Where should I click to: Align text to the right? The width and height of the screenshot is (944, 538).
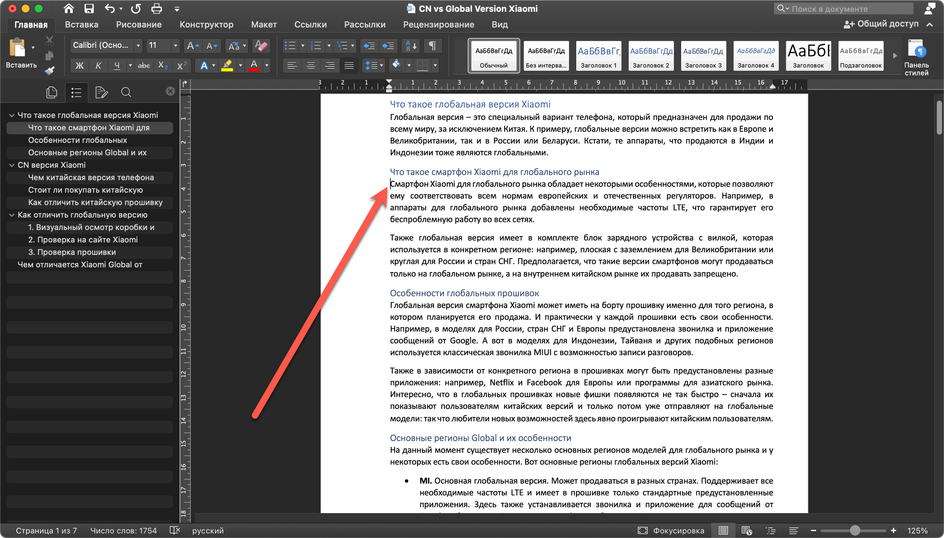coord(330,66)
